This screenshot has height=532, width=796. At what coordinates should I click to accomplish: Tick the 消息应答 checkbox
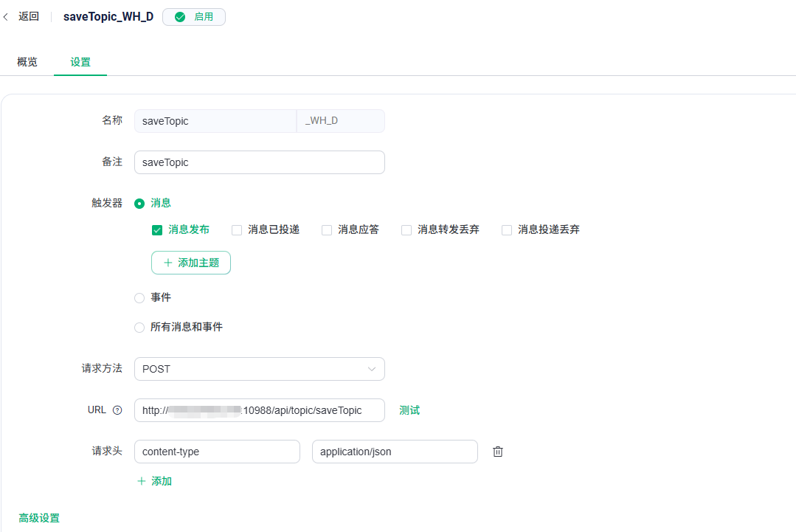click(x=327, y=230)
